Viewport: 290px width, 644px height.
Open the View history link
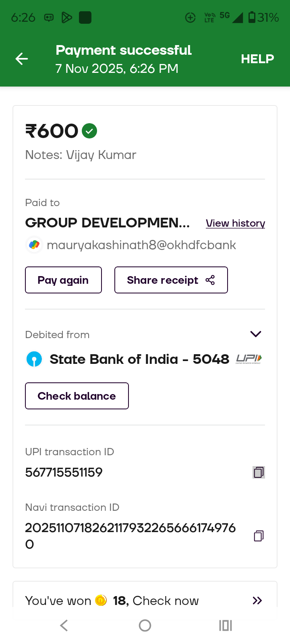click(235, 223)
